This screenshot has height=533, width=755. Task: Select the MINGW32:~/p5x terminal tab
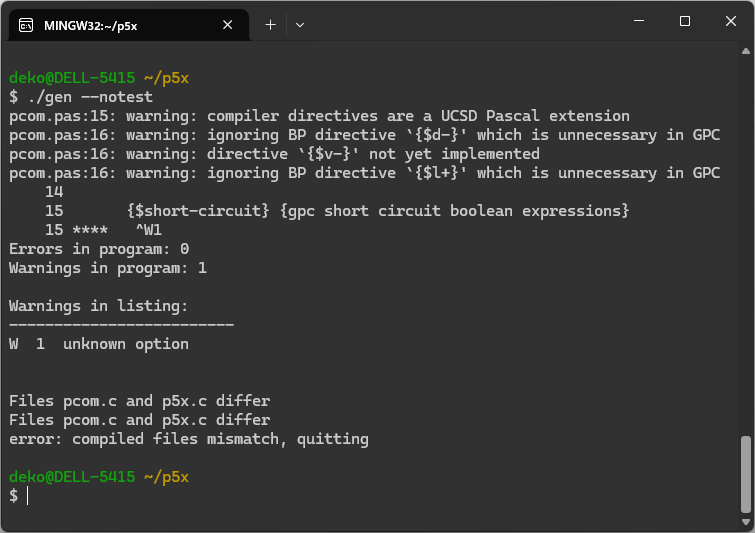(x=129, y=25)
